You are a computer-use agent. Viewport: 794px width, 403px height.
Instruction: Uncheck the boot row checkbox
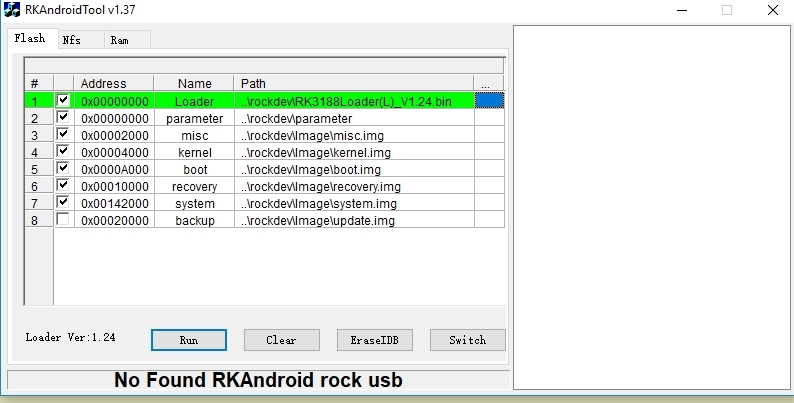click(x=63, y=168)
